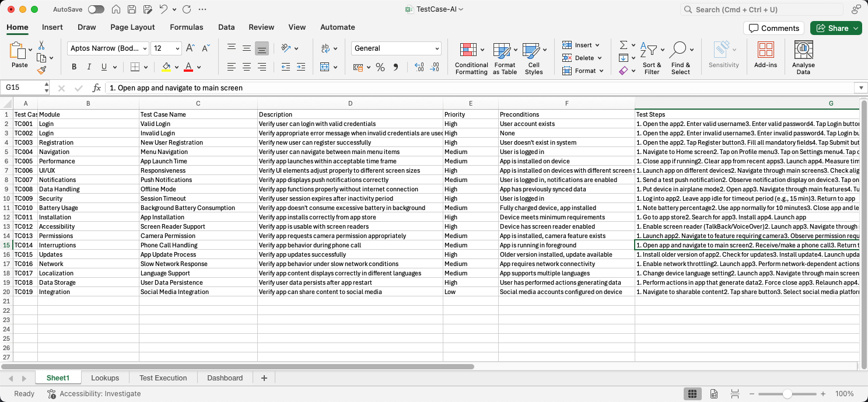Open Conditional Formatting
Image resolution: width=868 pixels, height=402 pixels.
(x=471, y=58)
